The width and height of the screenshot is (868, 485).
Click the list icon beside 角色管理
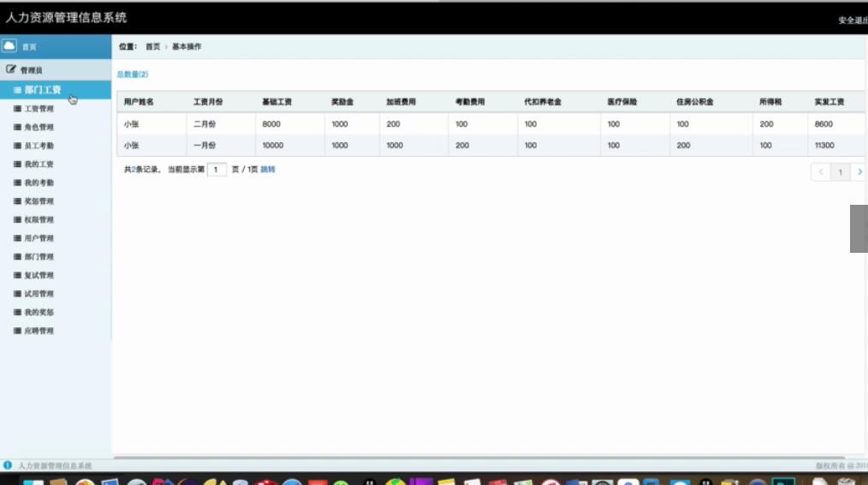click(17, 127)
